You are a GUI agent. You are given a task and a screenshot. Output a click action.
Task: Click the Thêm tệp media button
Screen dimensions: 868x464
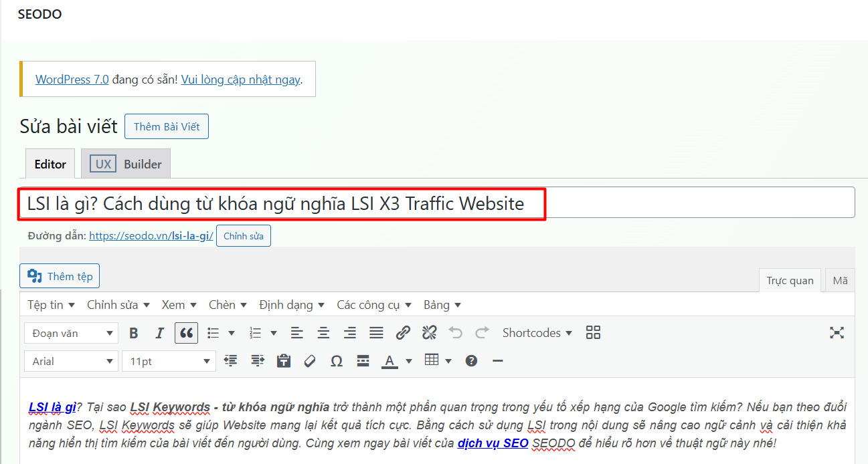click(60, 276)
